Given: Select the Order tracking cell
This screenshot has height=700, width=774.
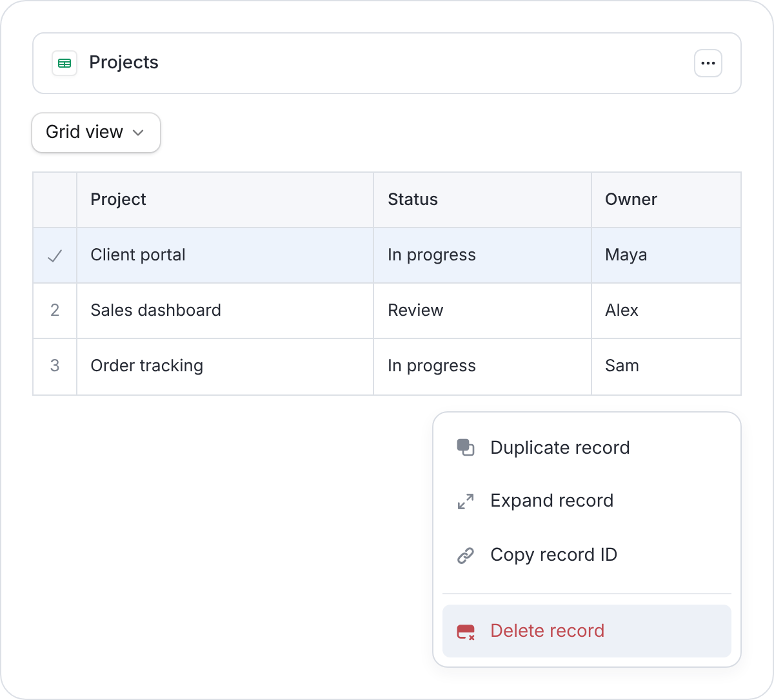Looking at the screenshot, I should tap(225, 366).
